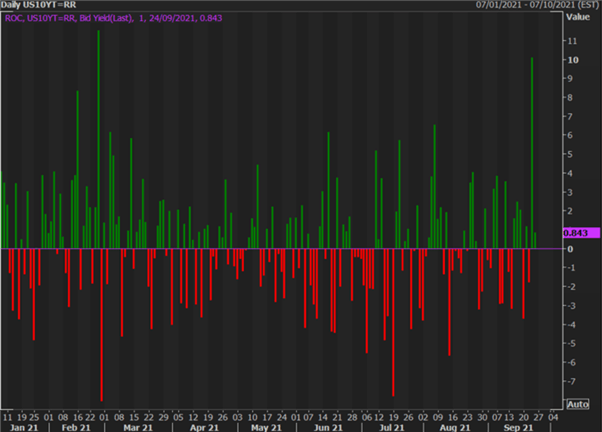Click the Auto scale button
Viewport: 602px width, 432px height.
(577, 404)
